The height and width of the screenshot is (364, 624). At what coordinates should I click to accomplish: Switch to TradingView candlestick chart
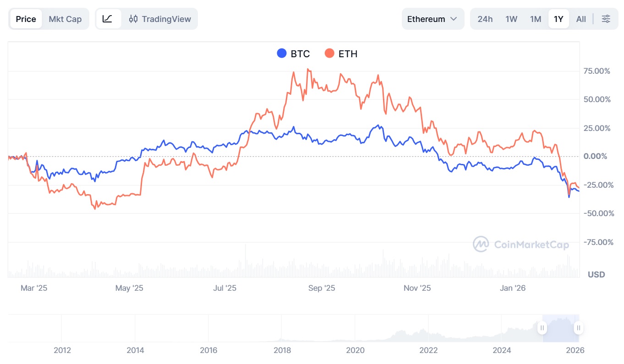click(x=159, y=19)
